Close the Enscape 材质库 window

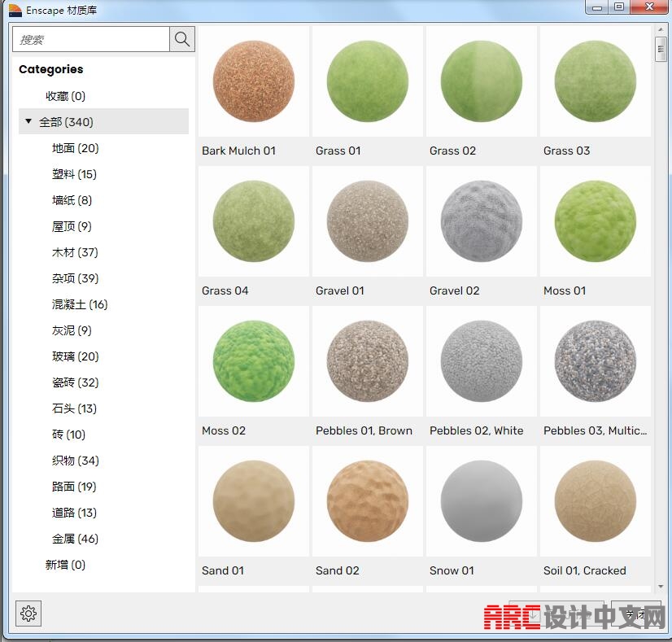pyautogui.click(x=649, y=7)
